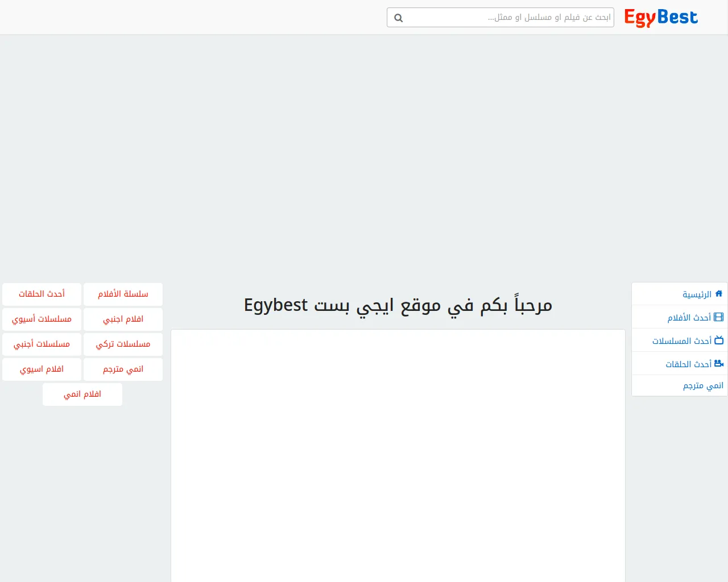Click the search magnifier icon
Viewport: 728px width, 582px height.
tap(399, 18)
